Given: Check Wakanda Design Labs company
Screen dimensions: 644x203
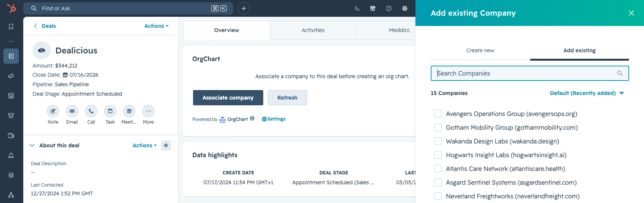Looking at the screenshot, I should (438, 141).
